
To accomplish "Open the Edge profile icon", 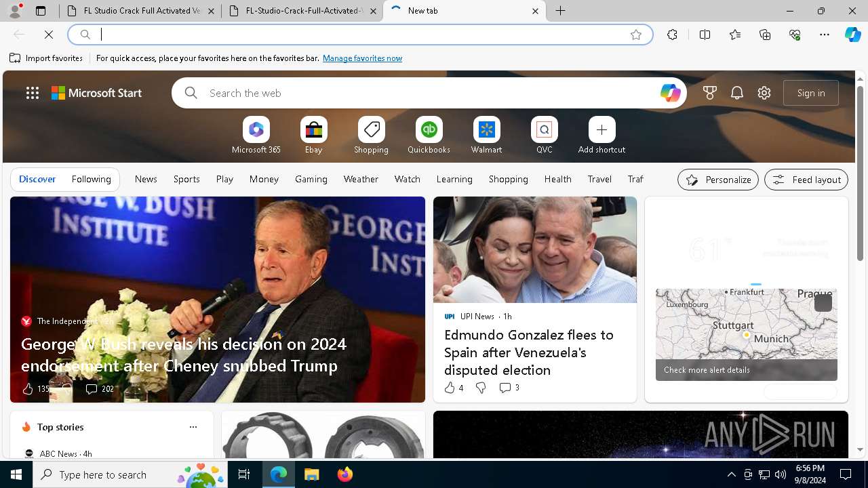I will (x=15, y=11).
